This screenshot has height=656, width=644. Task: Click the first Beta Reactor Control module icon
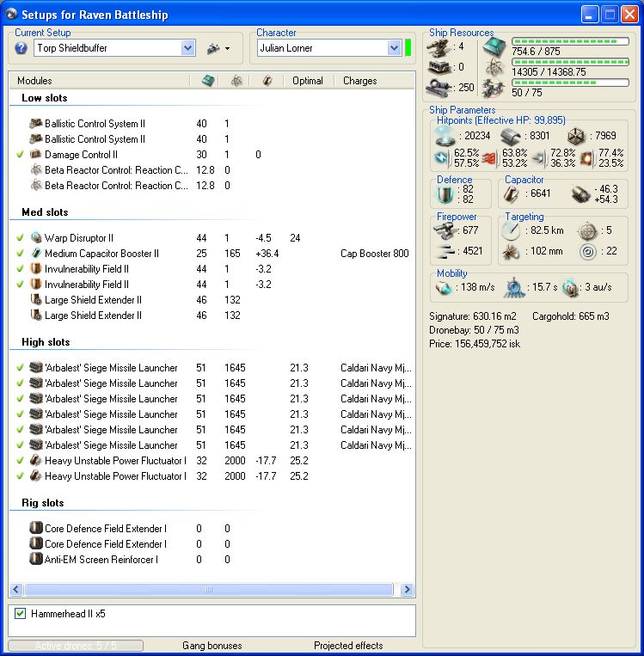36,169
